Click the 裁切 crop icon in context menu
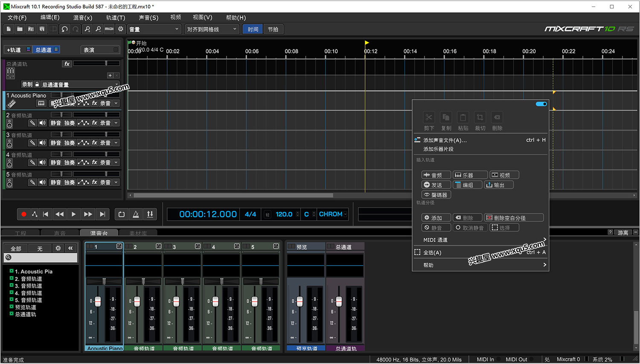 pos(480,117)
